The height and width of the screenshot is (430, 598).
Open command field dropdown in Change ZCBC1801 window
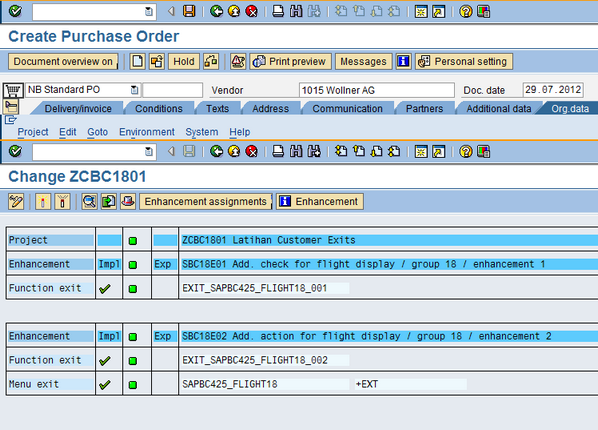149,152
